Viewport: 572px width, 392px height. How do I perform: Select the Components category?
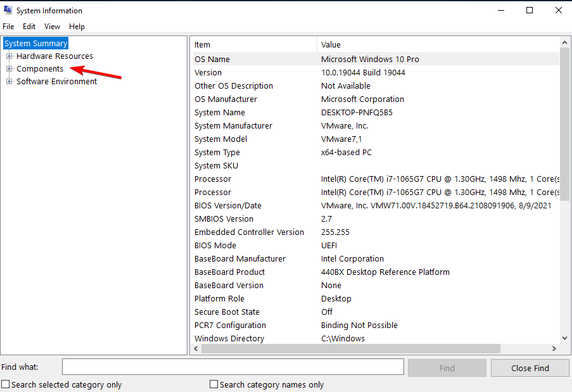click(x=40, y=68)
